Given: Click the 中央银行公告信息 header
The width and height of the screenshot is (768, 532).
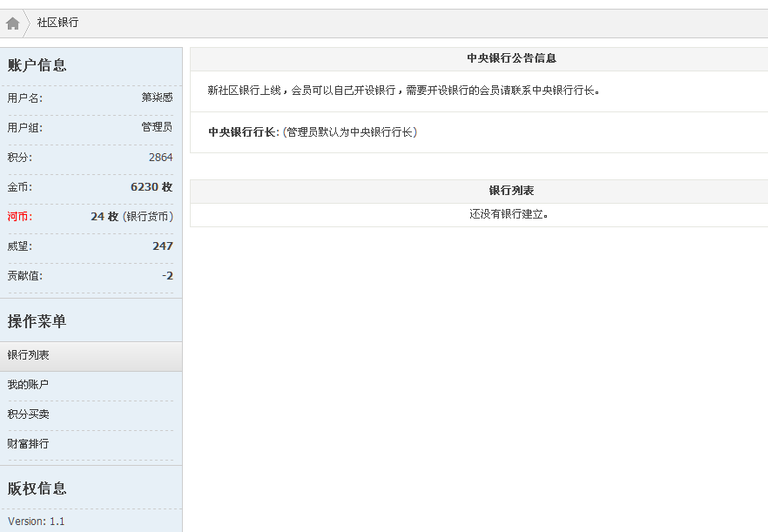Looking at the screenshot, I should pyautogui.click(x=511, y=58).
